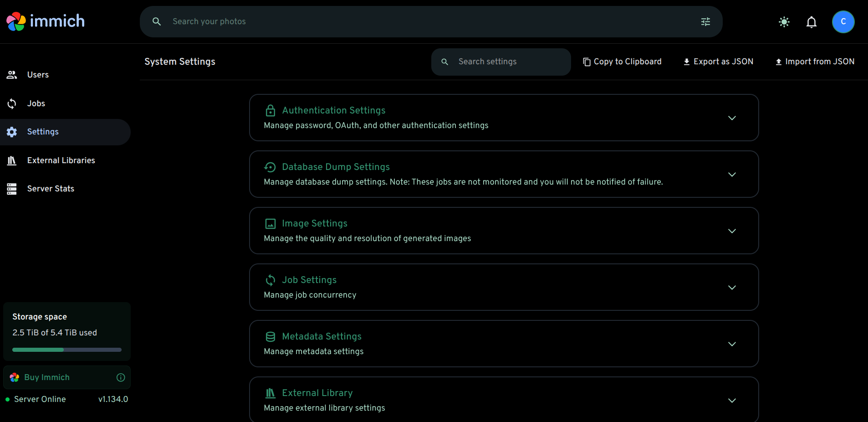Click the storage space usage bar
This screenshot has height=422, width=868.
[67, 350]
